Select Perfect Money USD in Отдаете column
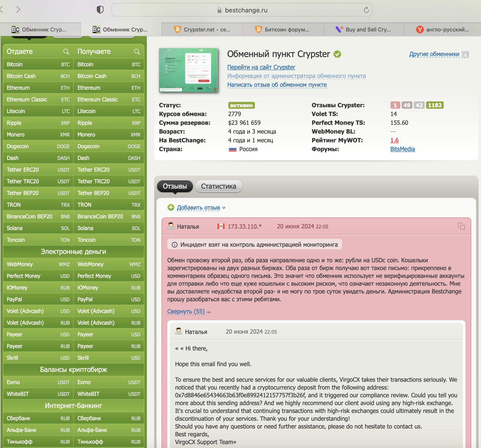The width and height of the screenshot is (481, 448). click(38, 276)
